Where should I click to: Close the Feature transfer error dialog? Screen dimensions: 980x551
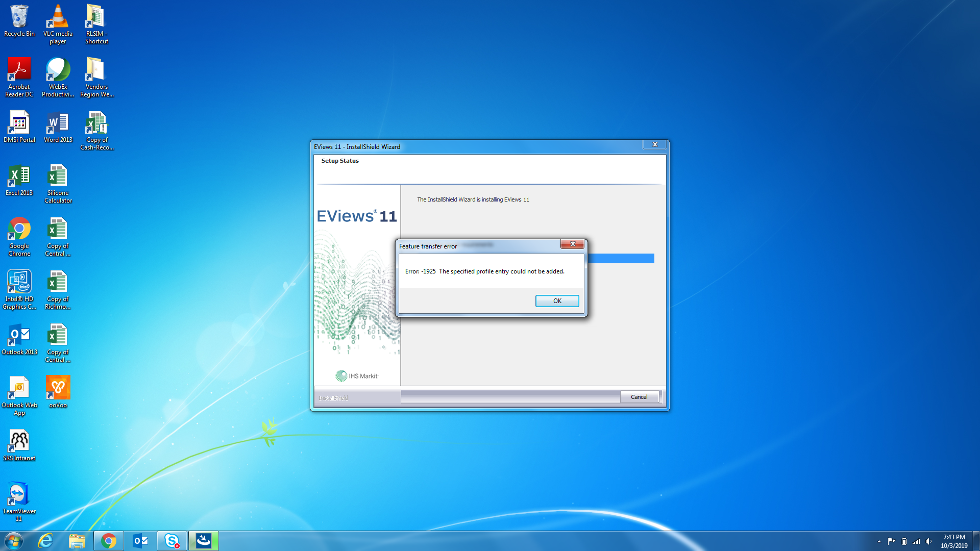tap(572, 244)
